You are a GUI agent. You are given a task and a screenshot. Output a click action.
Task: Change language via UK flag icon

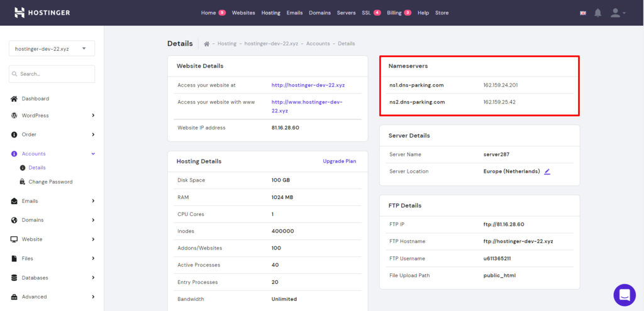[583, 13]
